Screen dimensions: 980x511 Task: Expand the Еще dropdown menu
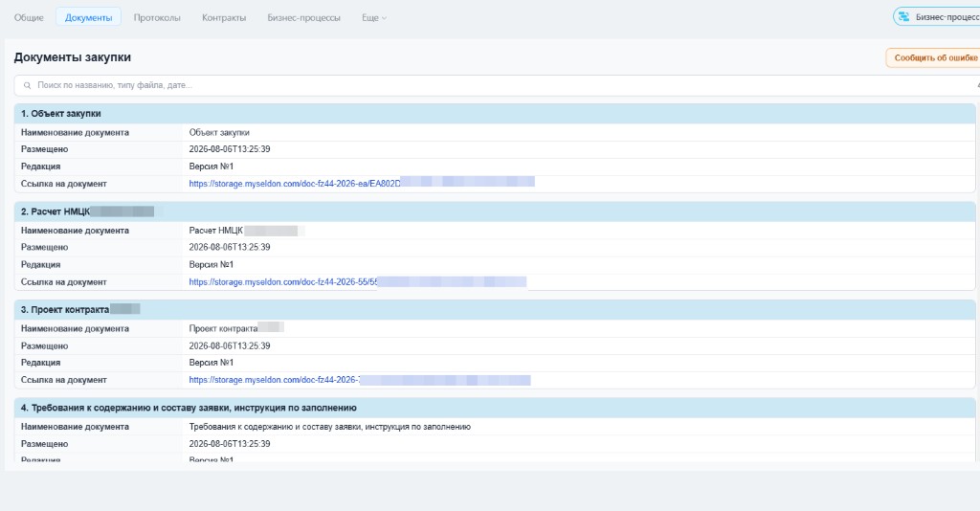point(374,17)
